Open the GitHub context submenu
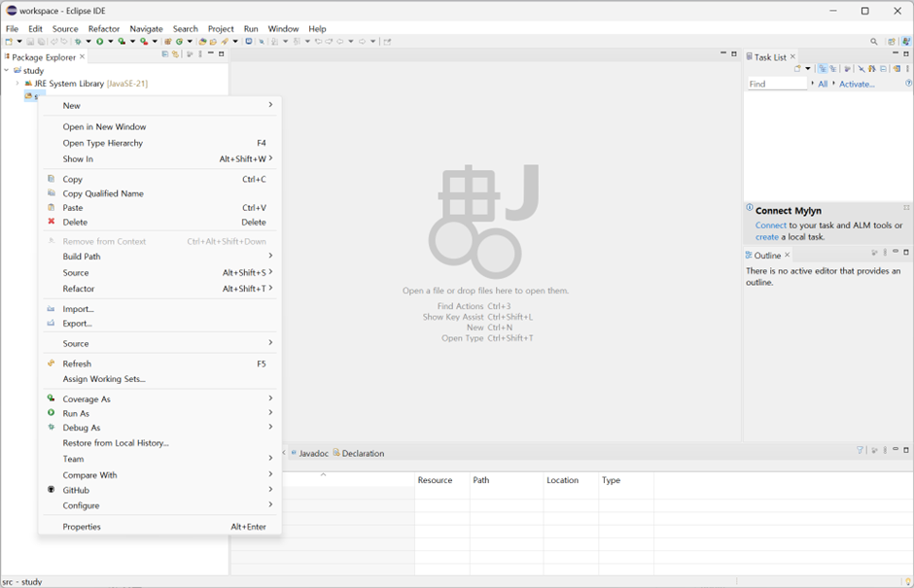Image resolution: width=914 pixels, height=588 pixels. [x=159, y=490]
